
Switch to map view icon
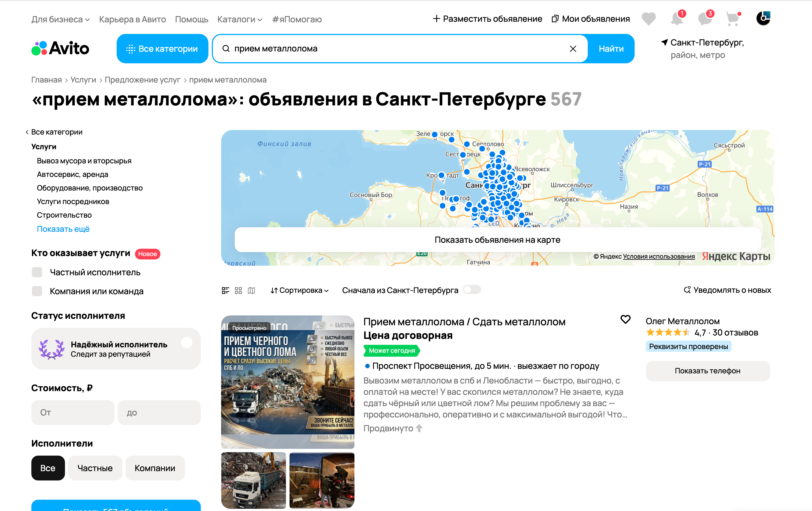pyautogui.click(x=251, y=290)
